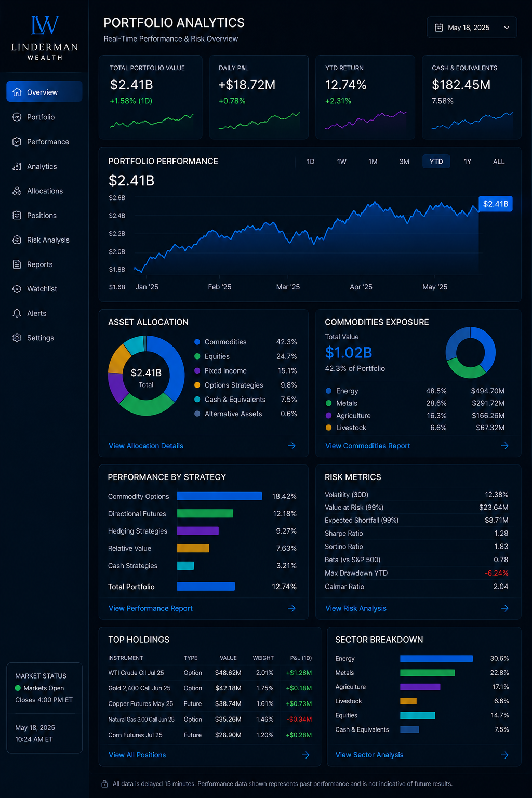This screenshot has height=798, width=532.
Task: Click the Reports document icon in sidebar
Action: tap(17, 264)
